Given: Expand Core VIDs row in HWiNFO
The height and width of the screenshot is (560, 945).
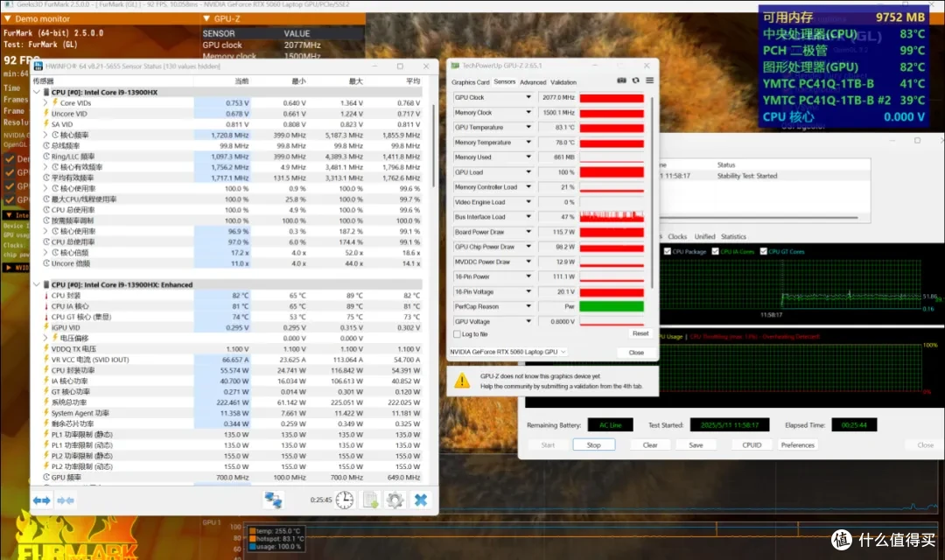Looking at the screenshot, I should pyautogui.click(x=45, y=102).
